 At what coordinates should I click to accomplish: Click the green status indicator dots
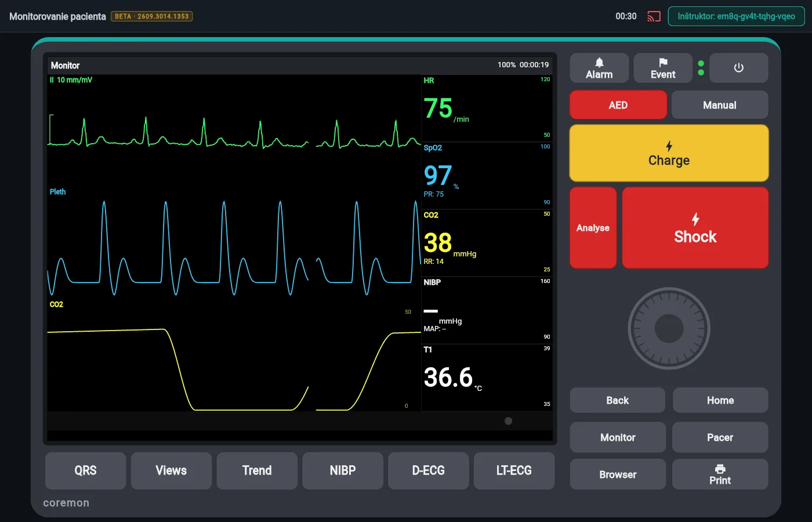[x=701, y=68]
